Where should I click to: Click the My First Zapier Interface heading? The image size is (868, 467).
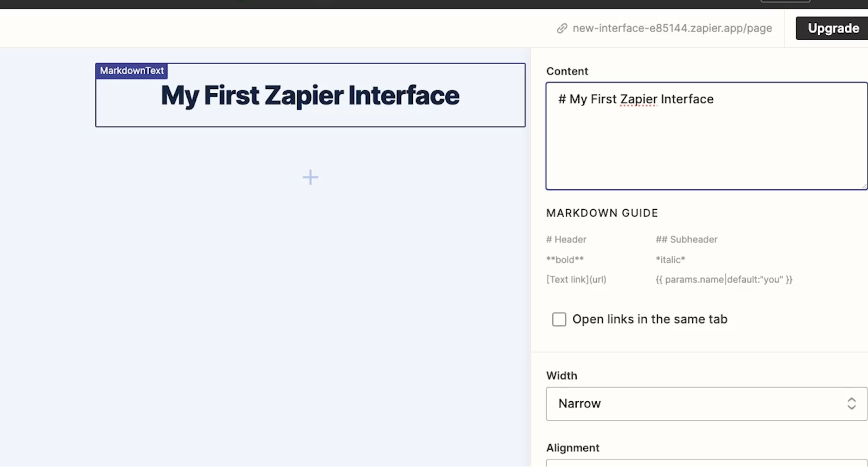click(310, 96)
